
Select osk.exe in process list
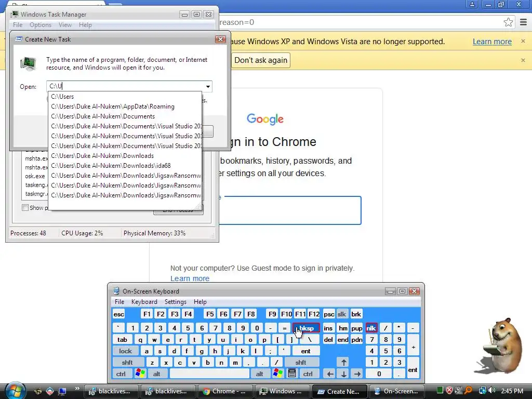point(35,176)
